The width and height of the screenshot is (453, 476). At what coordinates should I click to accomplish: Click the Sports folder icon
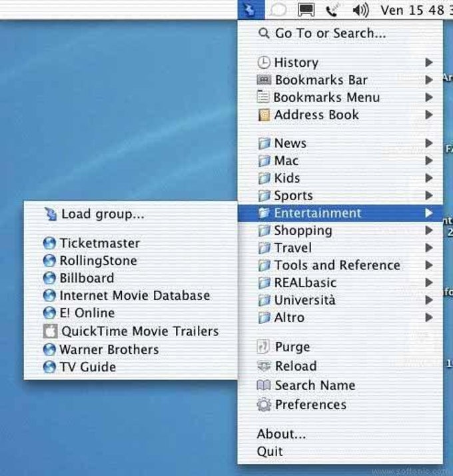(x=264, y=196)
